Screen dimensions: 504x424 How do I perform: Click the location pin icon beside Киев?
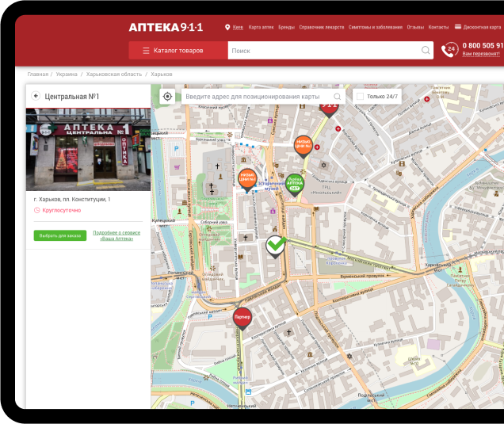pos(227,27)
